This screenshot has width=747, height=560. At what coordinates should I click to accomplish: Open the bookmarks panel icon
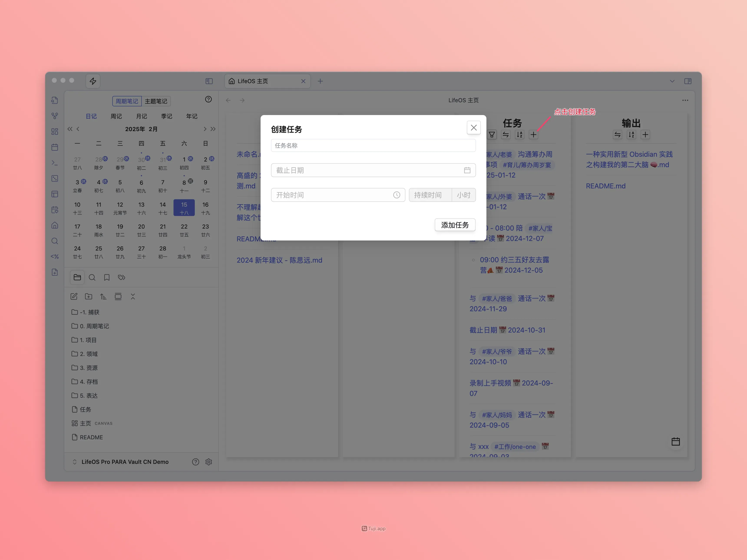pyautogui.click(x=107, y=277)
